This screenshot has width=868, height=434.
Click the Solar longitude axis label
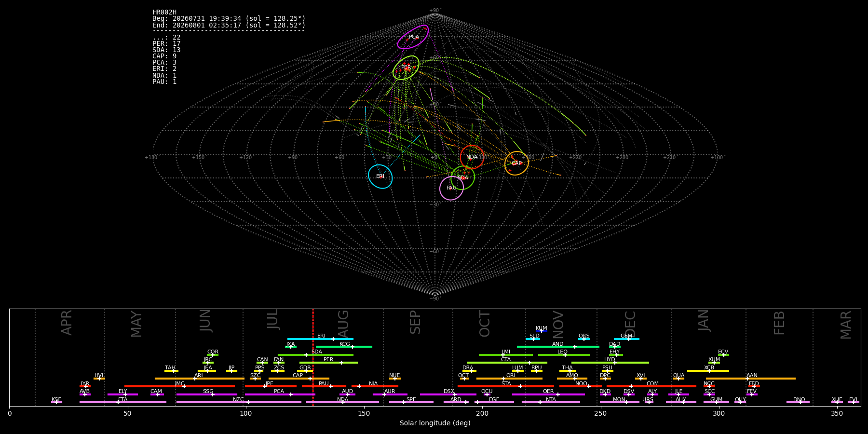435,423
